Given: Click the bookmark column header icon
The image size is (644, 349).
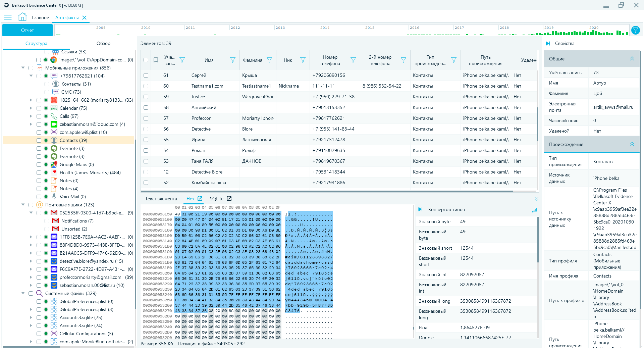Looking at the screenshot, I should (x=156, y=60).
